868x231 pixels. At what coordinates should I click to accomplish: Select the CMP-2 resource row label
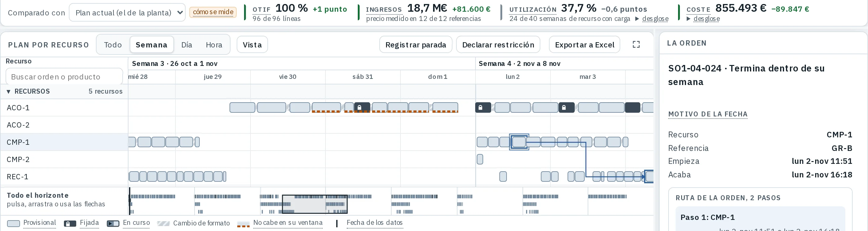tap(18, 160)
